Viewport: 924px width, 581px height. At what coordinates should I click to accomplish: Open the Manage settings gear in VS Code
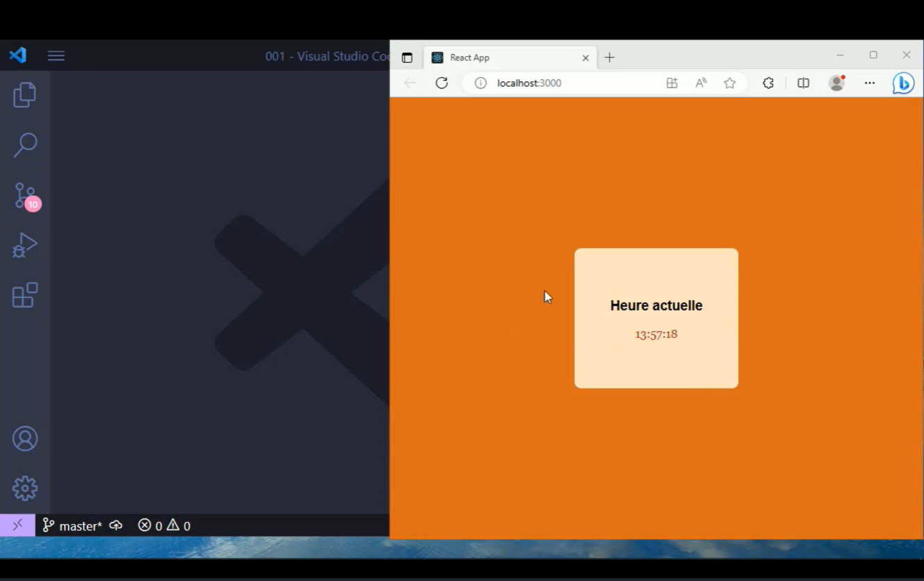(24, 488)
